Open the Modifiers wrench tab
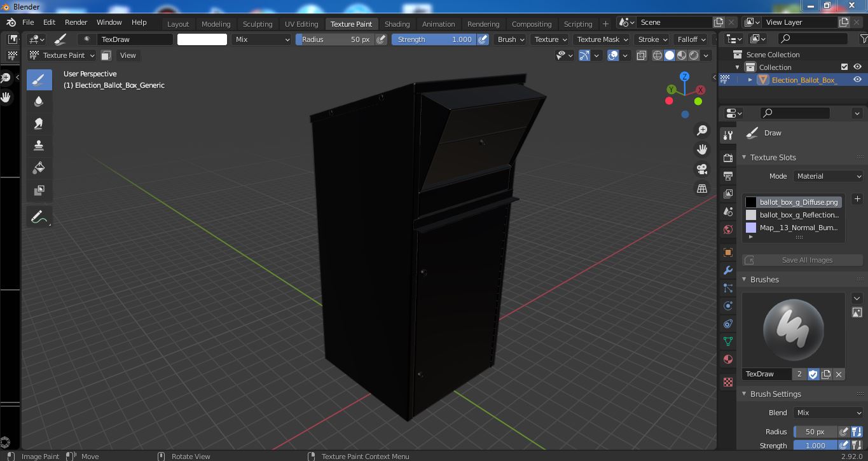The width and height of the screenshot is (868, 461). (x=728, y=270)
